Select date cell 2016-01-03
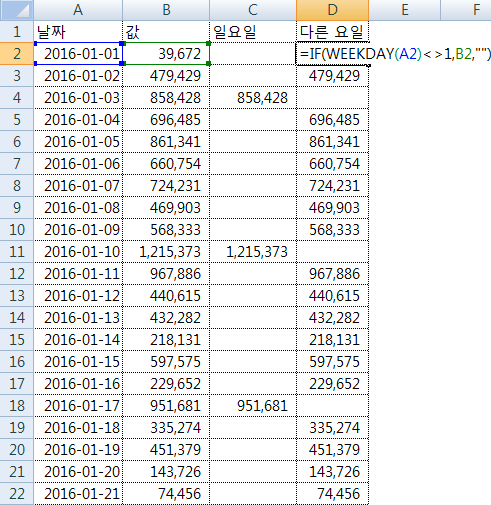Image resolution: width=491 pixels, height=505 pixels. coord(78,98)
